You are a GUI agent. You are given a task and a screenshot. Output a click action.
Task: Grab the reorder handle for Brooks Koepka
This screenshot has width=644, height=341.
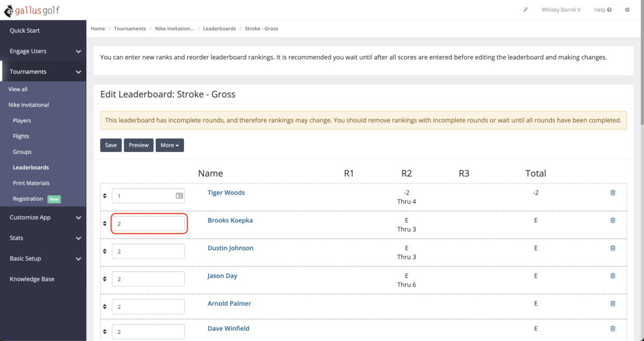(x=105, y=224)
